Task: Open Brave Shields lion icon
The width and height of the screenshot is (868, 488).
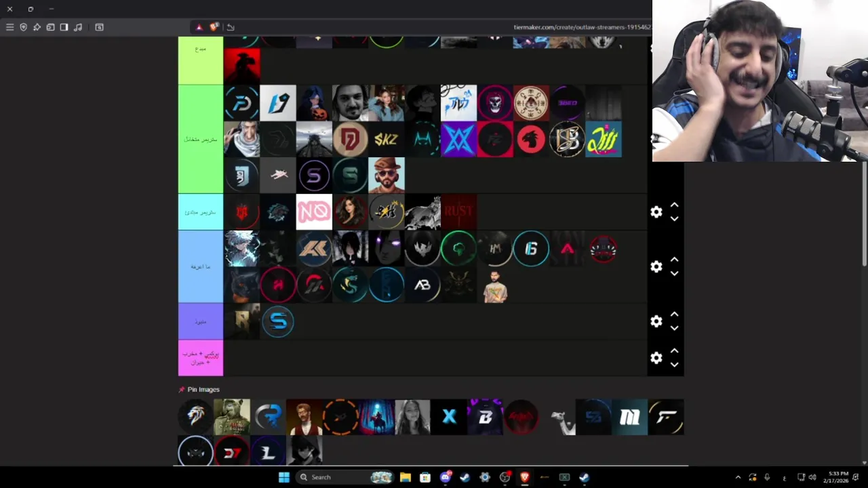Action: (214, 27)
